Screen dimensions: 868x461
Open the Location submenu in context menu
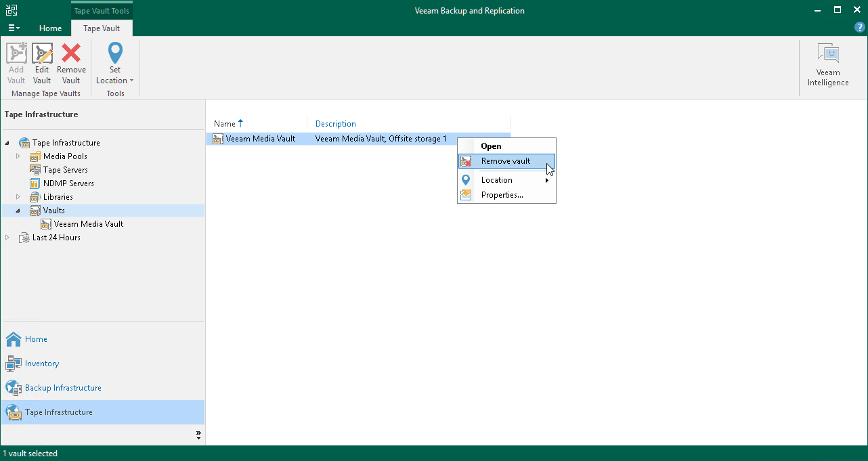click(507, 180)
